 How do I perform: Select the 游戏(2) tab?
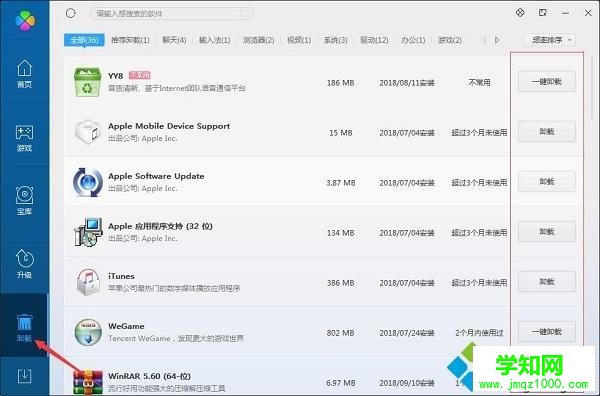coord(450,40)
